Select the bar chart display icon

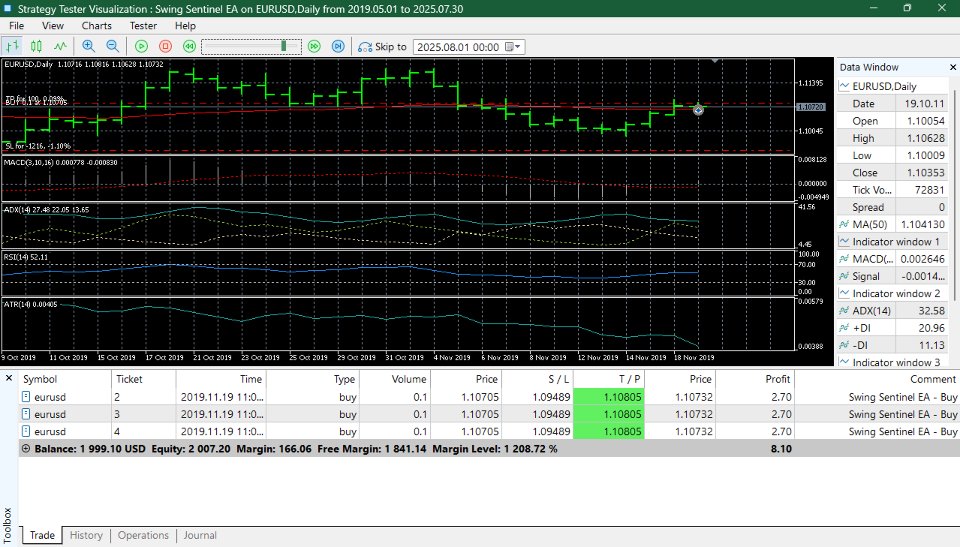pos(12,47)
